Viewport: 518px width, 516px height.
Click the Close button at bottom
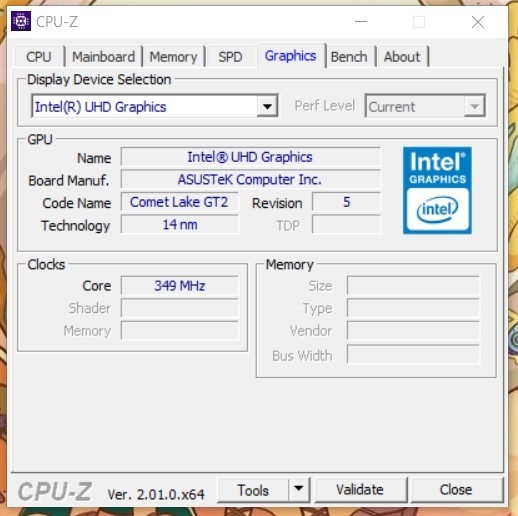point(456,490)
